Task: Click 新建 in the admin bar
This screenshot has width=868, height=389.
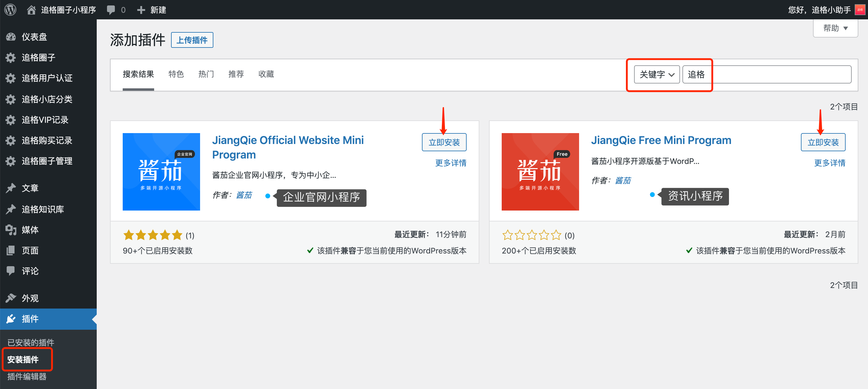Action: (158, 10)
